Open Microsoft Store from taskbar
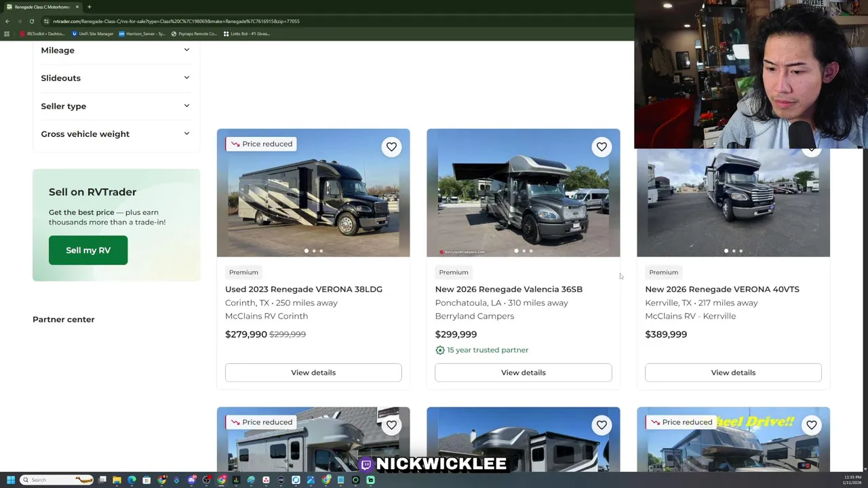Image resolution: width=868 pixels, height=488 pixels. tap(146, 480)
